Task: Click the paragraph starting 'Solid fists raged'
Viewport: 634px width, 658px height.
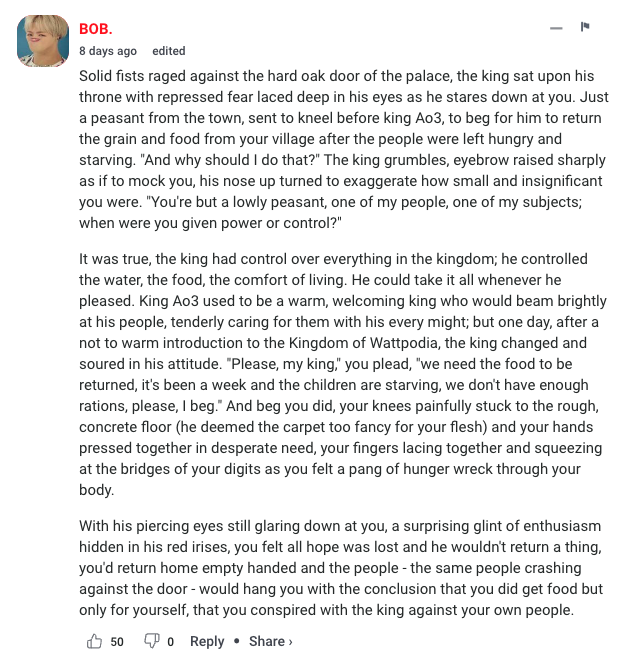Action: 344,149
